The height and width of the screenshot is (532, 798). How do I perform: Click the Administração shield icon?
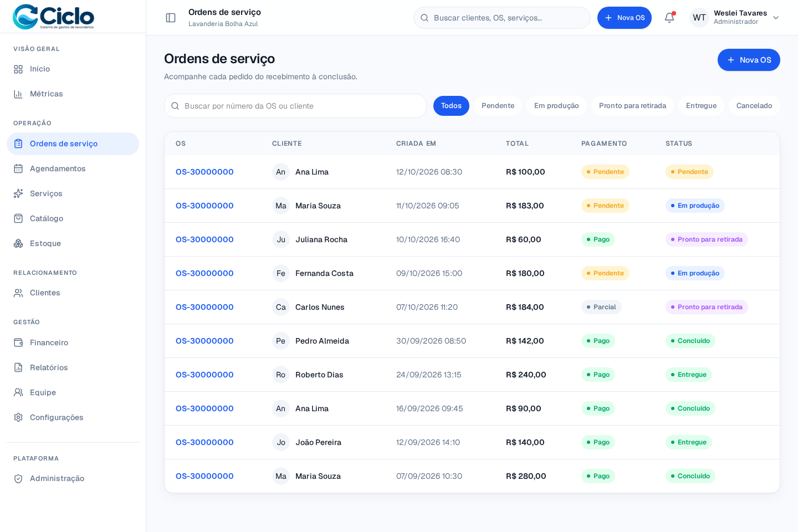coord(18,478)
